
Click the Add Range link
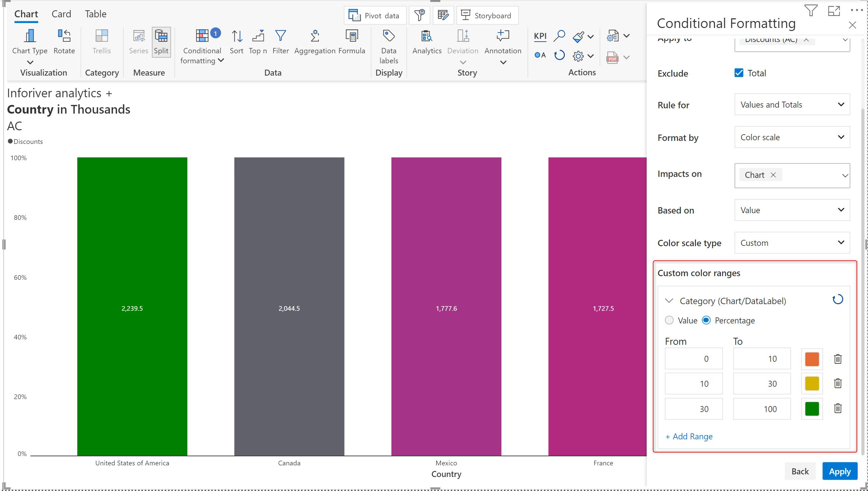tap(689, 436)
